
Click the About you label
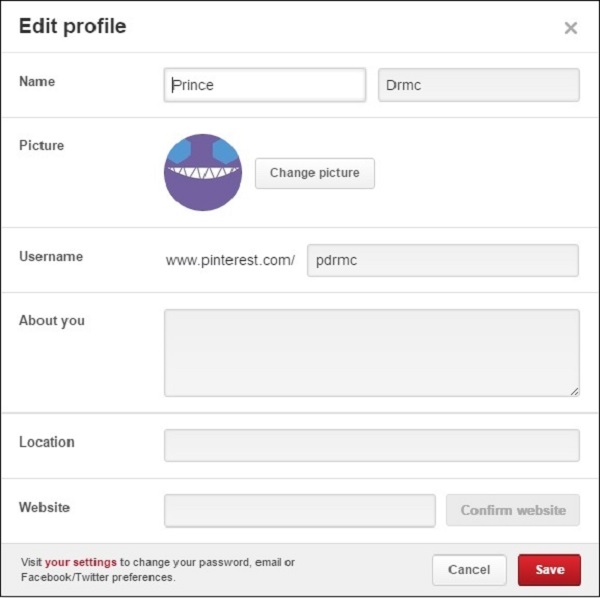[x=52, y=321]
